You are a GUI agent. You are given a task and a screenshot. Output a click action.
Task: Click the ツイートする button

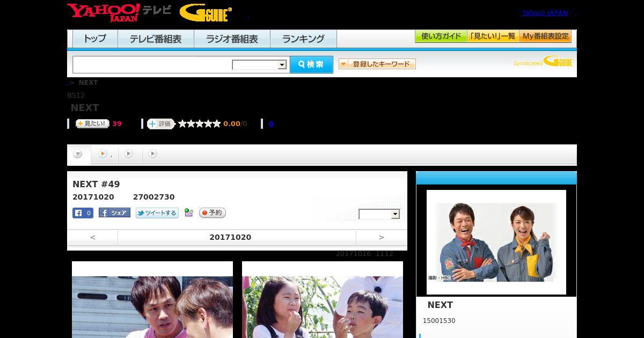pos(157,213)
